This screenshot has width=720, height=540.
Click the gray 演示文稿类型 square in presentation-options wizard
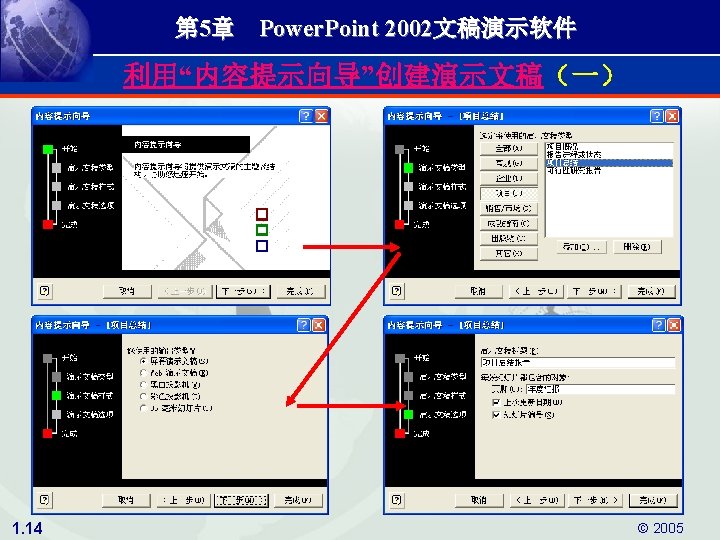click(408, 377)
